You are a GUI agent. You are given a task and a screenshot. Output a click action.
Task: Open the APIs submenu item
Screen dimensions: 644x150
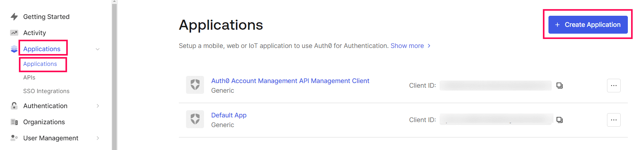coord(29,77)
